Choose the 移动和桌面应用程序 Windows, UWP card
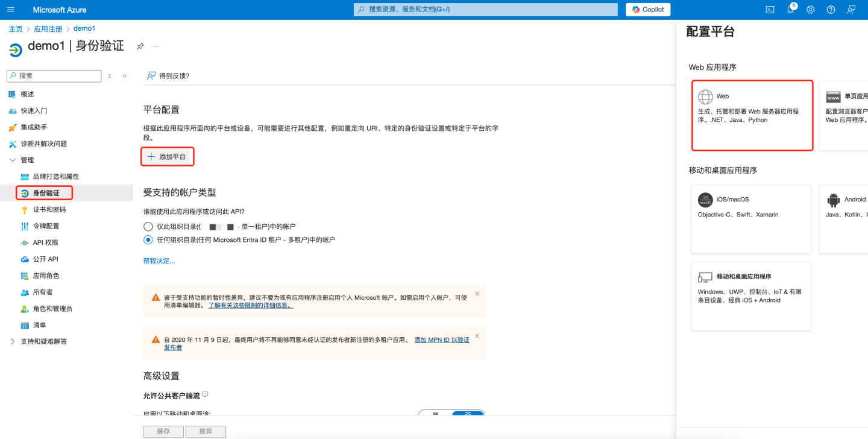The image size is (868, 439). pyautogui.click(x=751, y=296)
